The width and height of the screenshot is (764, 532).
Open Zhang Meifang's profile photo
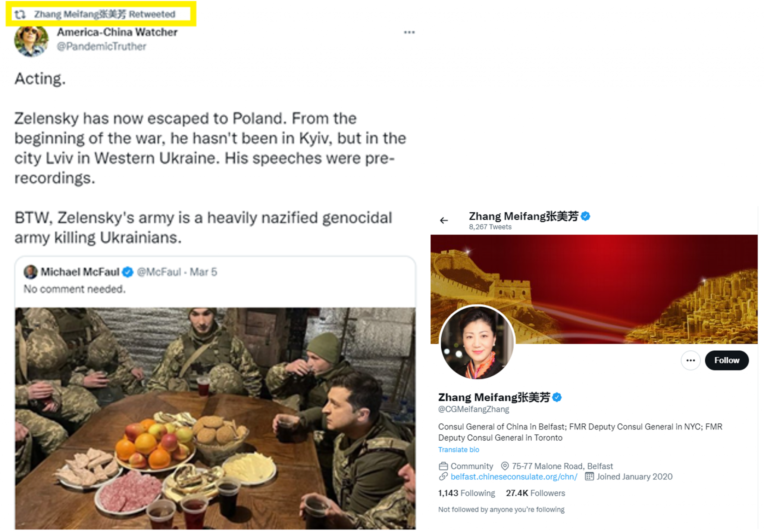click(477, 342)
